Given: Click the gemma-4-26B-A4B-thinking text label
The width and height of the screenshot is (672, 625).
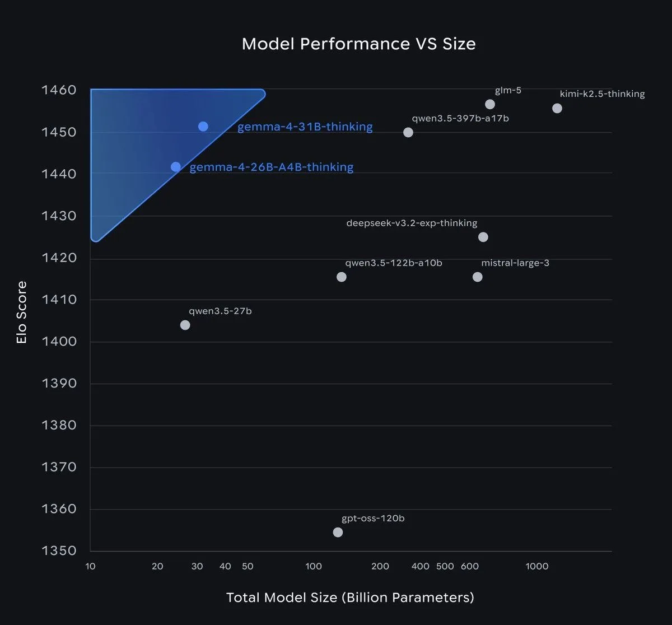Looking at the screenshot, I should tap(272, 167).
